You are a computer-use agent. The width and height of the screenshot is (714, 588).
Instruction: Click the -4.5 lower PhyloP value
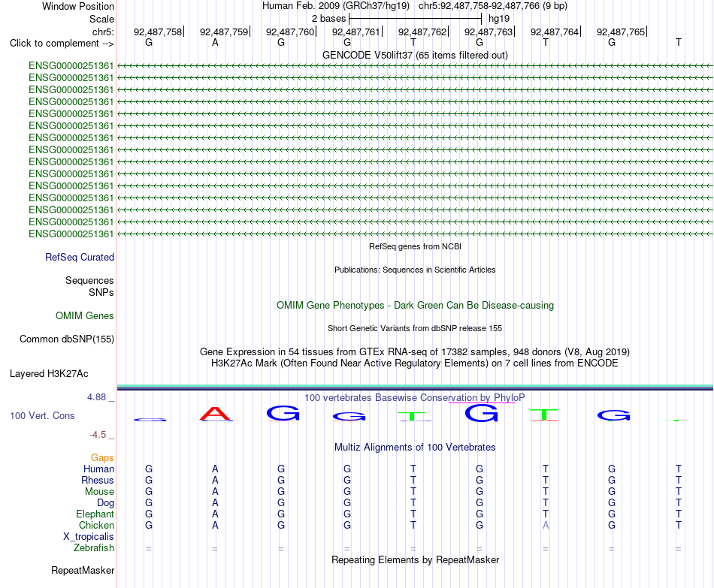coord(98,435)
